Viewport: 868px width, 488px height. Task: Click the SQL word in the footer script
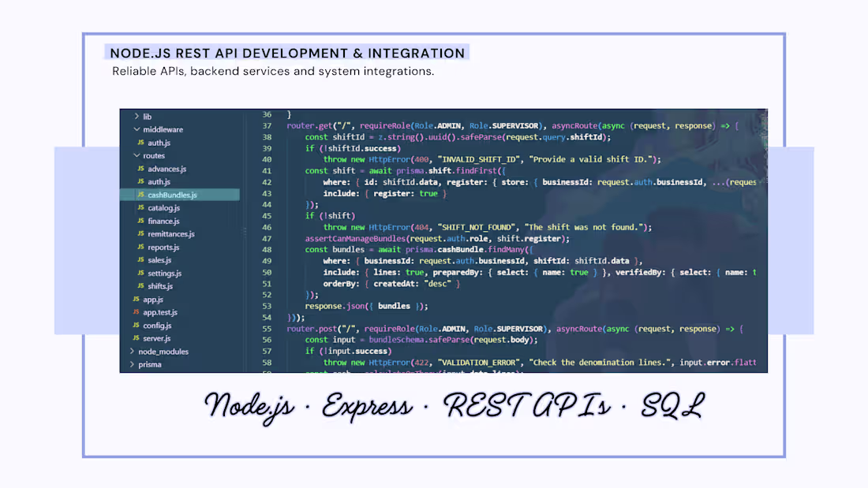point(672,405)
